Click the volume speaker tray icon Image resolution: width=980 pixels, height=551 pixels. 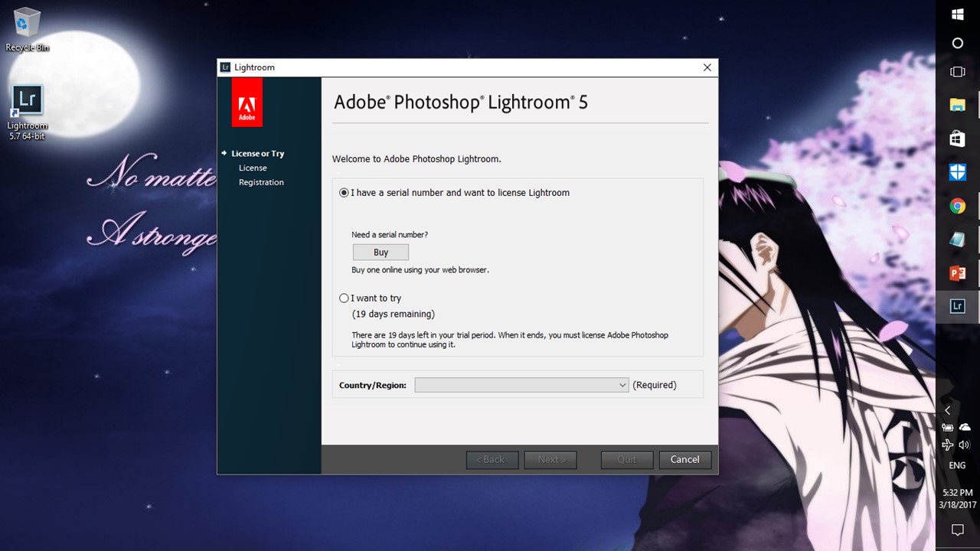point(964,445)
